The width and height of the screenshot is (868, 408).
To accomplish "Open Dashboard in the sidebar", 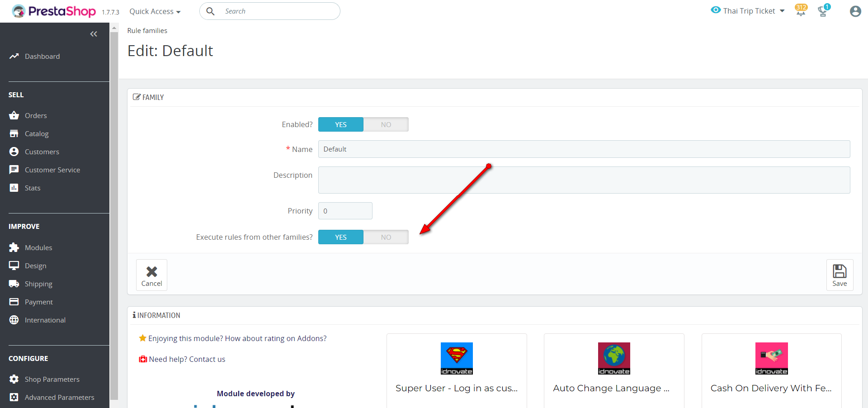I will [x=42, y=56].
